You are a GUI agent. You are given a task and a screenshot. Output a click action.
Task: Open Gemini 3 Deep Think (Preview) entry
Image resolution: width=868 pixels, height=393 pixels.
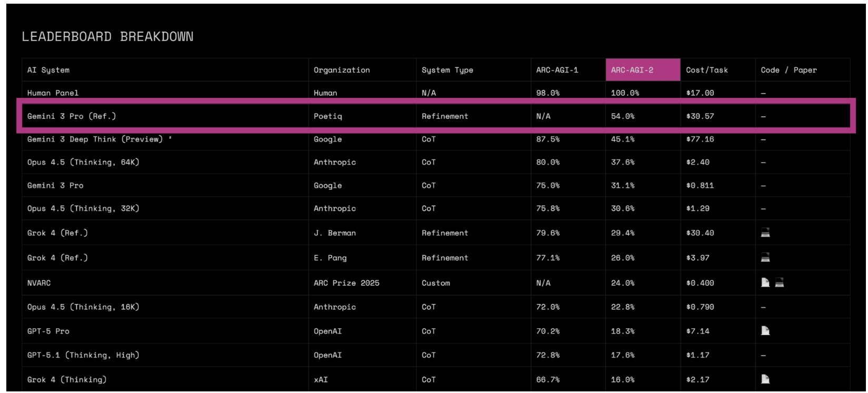pyautogui.click(x=95, y=139)
